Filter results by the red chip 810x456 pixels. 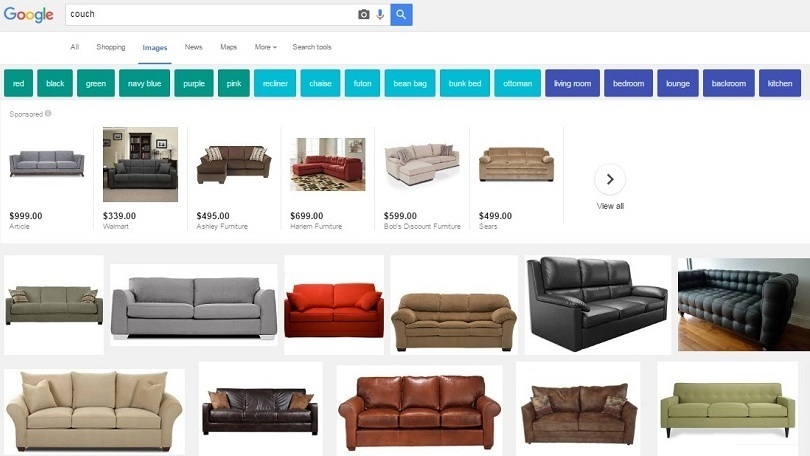(x=19, y=83)
